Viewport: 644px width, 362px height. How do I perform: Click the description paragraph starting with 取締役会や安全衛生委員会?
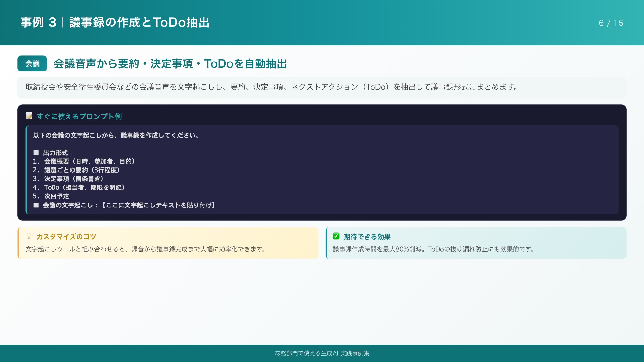[x=272, y=87]
